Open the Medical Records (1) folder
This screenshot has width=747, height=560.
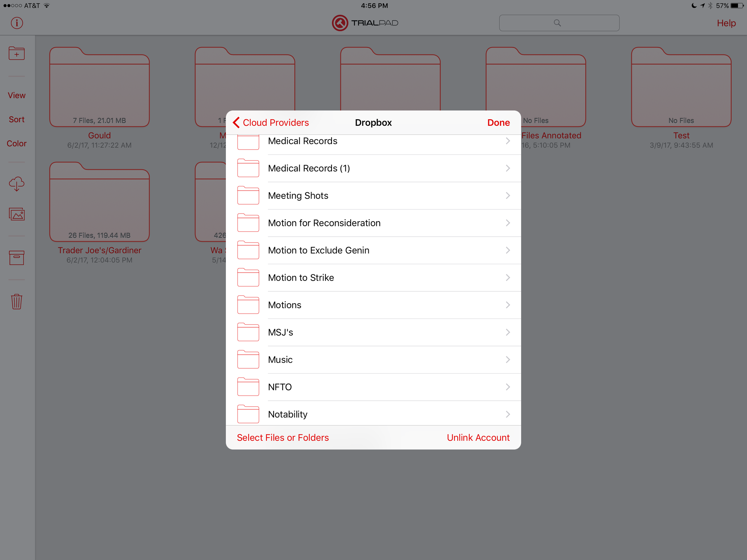[373, 168]
